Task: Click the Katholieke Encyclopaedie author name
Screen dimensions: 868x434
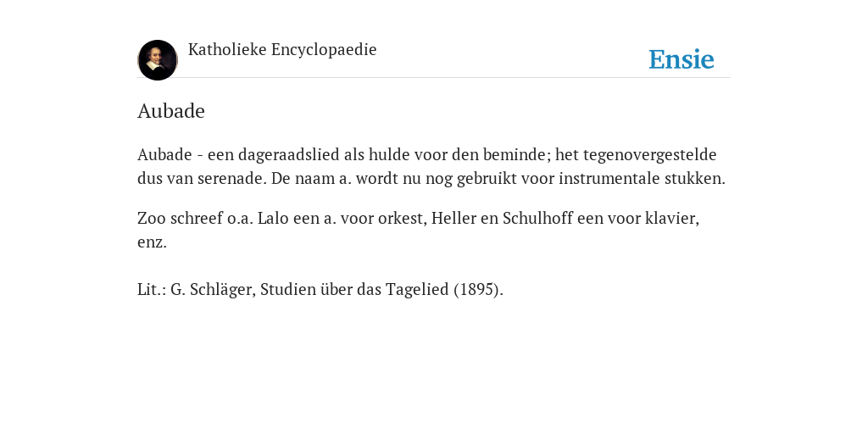Action: click(x=282, y=49)
